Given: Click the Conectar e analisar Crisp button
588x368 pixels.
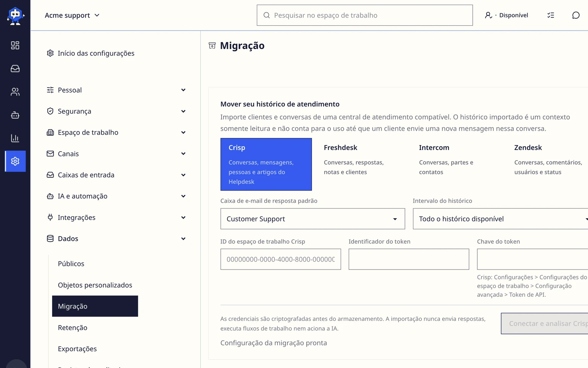Looking at the screenshot, I should [544, 324].
